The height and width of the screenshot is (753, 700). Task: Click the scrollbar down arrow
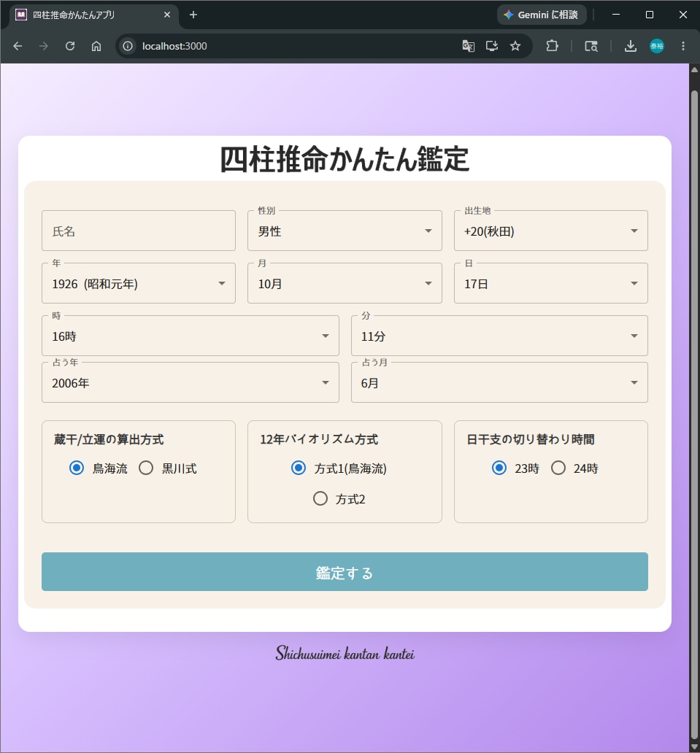694,747
